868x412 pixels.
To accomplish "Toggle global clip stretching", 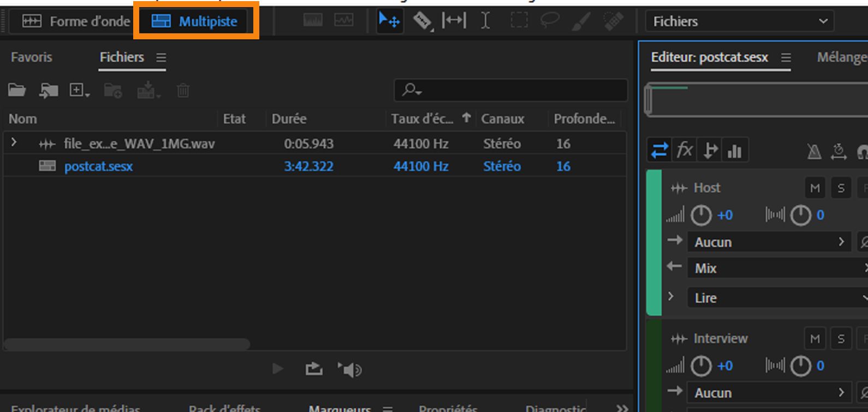I will coord(839,151).
